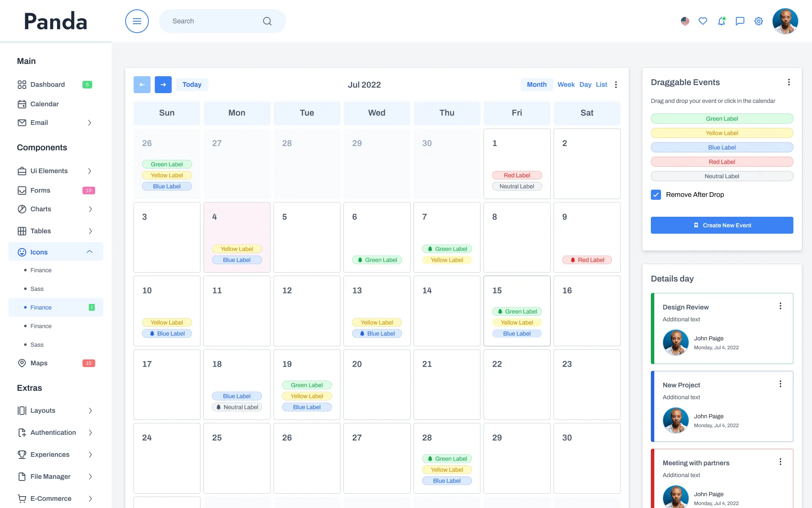This screenshot has height=508, width=812.
Task: Click the Create New Event button
Action: pos(722,225)
